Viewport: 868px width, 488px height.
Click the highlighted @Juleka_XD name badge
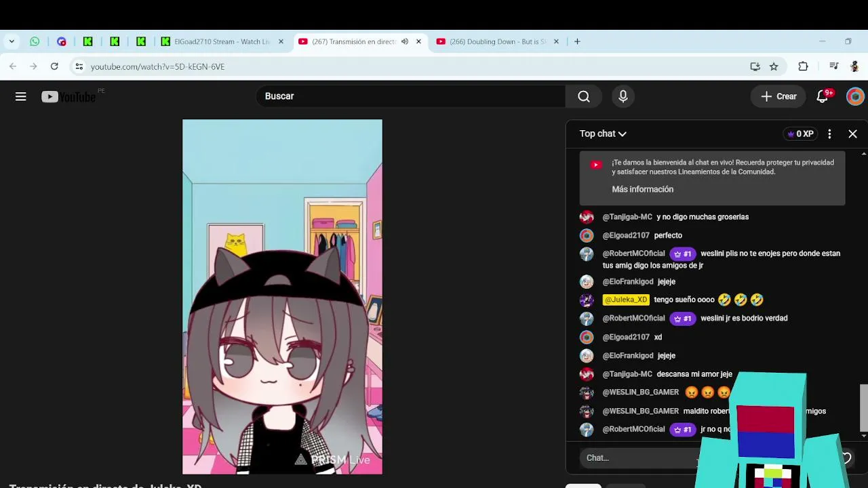click(x=626, y=300)
